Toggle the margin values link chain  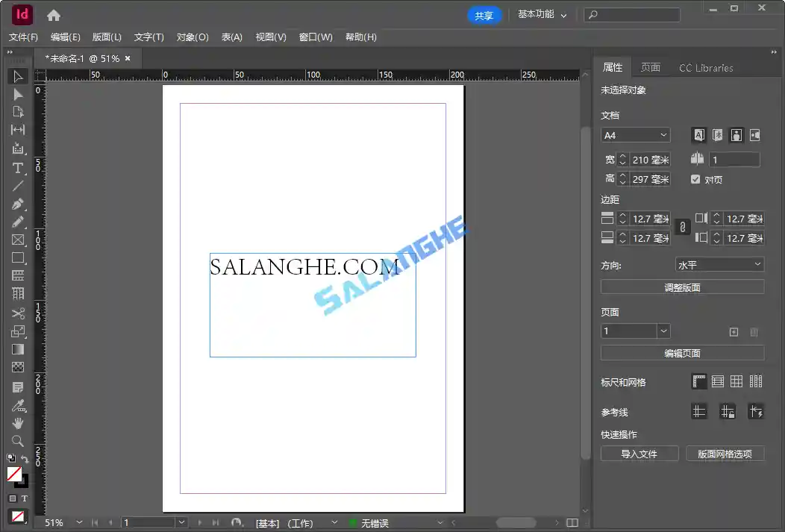pos(682,228)
